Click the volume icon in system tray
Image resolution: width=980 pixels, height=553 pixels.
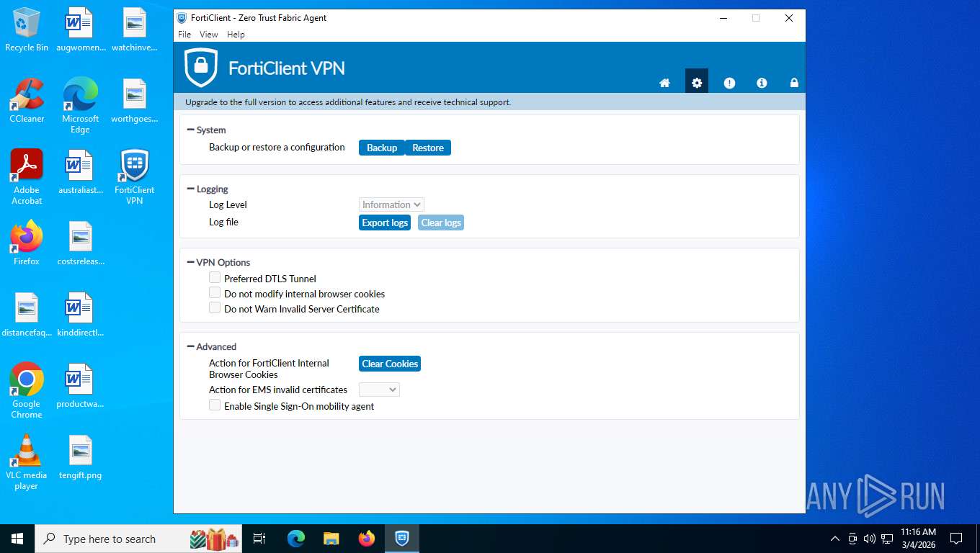[870, 539]
